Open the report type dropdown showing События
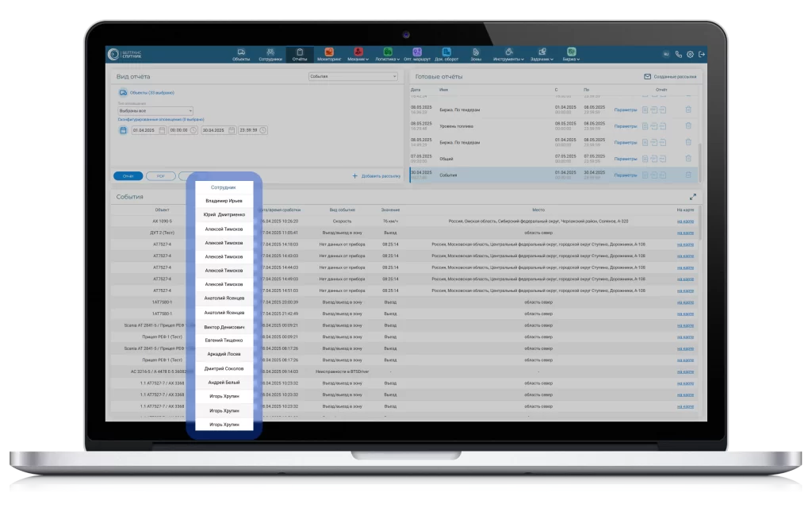Screen dimensions: 812x508 pos(353,77)
